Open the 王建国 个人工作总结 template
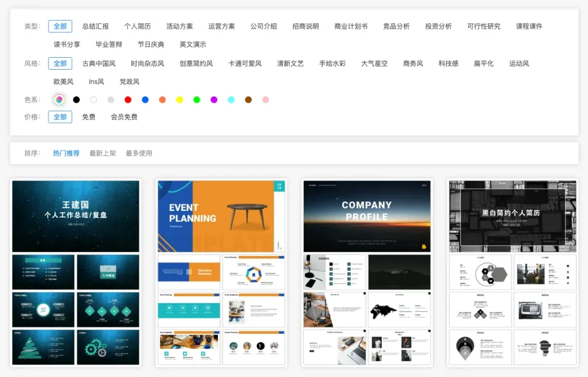Image resolution: width=588 pixels, height=377 pixels. click(x=76, y=216)
